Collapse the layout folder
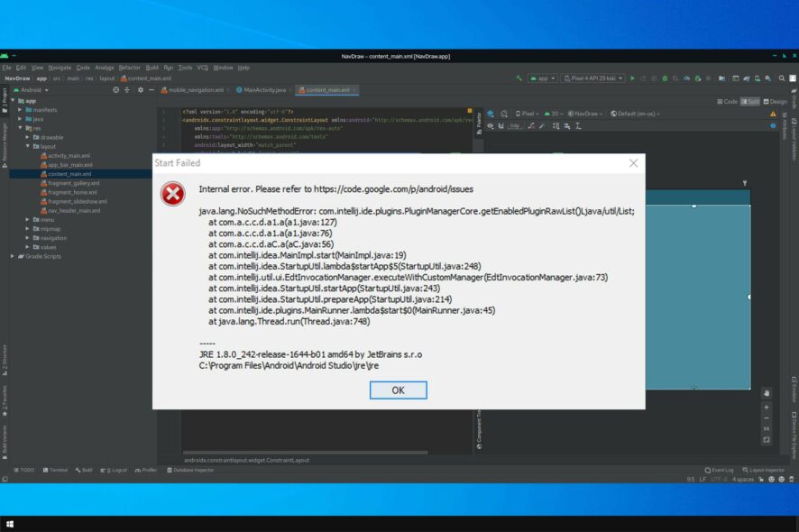 tap(28, 147)
